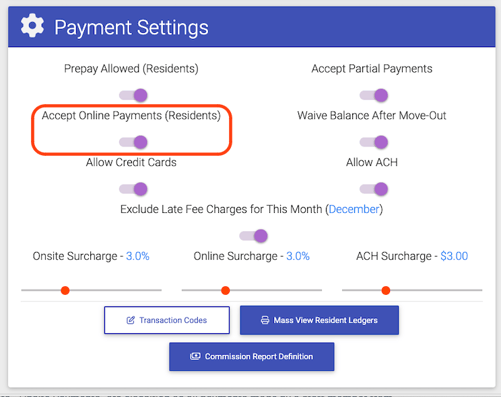Click the Waive Balance After Move-Out label

(x=372, y=115)
